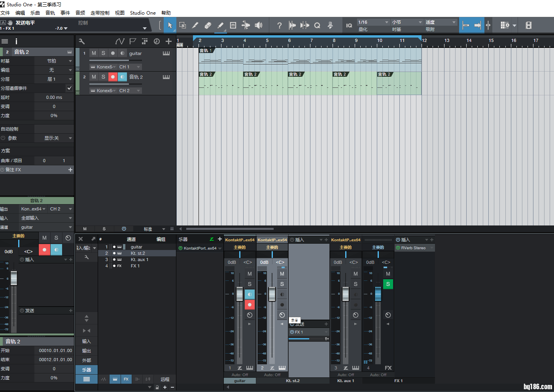Click the 远程 button

[x=165, y=379]
